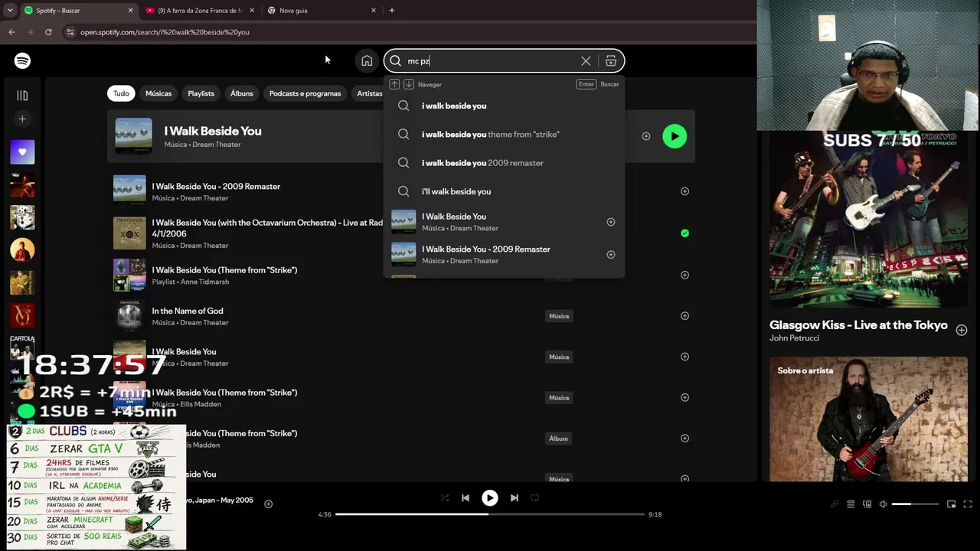Select the Álbuns filter chip
Viewport: 980px width, 551px height.
(x=241, y=93)
